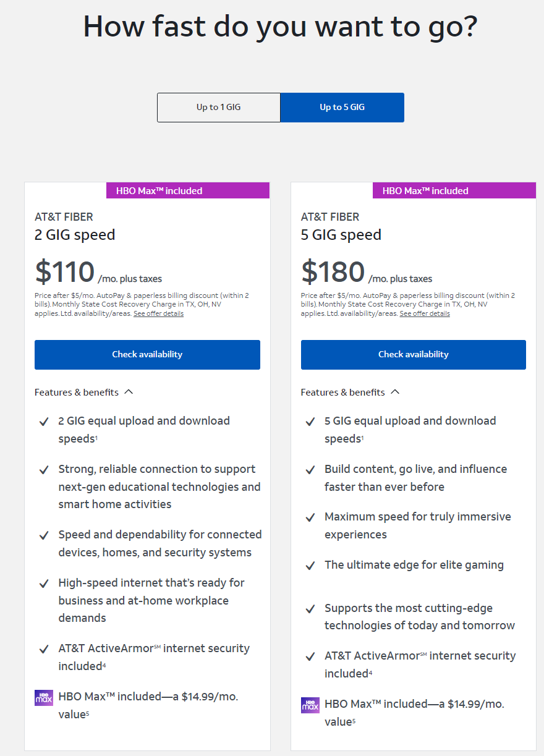The image size is (544, 756).
Task: Open See offer details under 2 GIG price
Action: [158, 314]
